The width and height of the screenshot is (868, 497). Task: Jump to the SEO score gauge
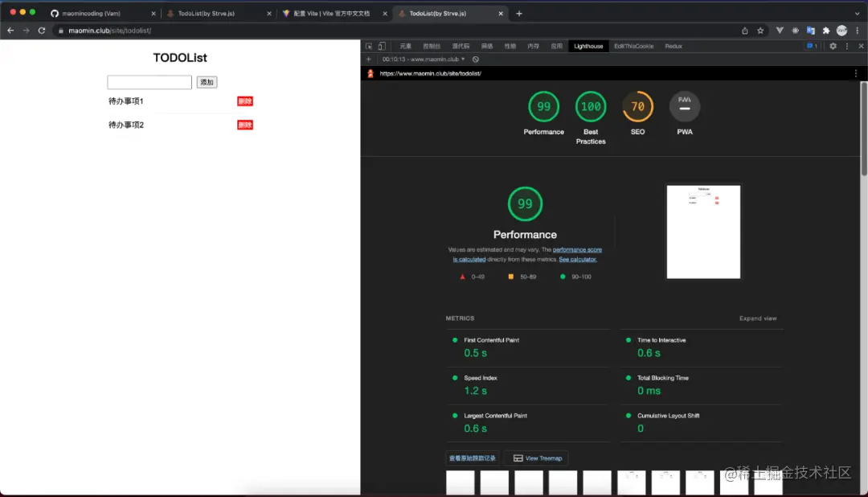pos(637,113)
